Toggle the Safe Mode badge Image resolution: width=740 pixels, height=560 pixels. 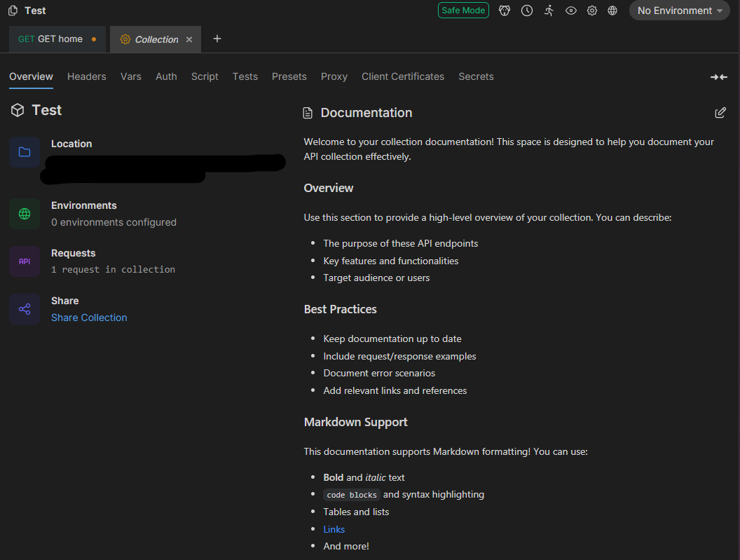pyautogui.click(x=463, y=11)
